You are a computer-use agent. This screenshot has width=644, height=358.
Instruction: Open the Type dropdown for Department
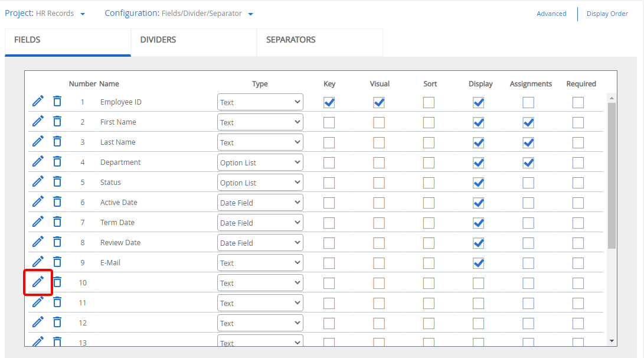coord(260,162)
